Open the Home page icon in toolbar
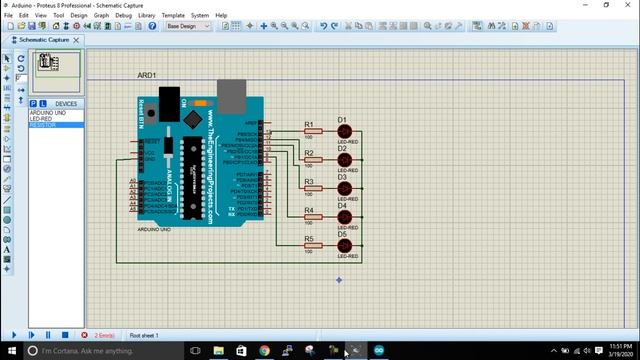The image size is (640, 360). click(56, 26)
